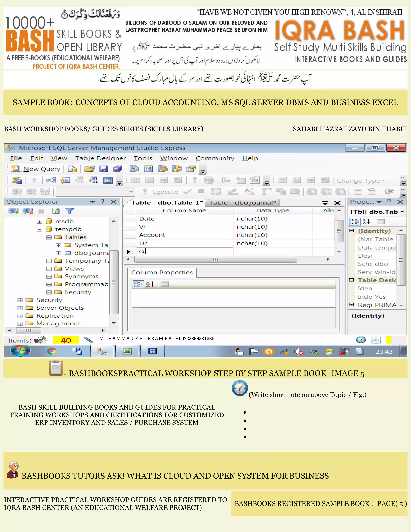Open the File menu
This screenshot has width=411, height=532.
16,158
